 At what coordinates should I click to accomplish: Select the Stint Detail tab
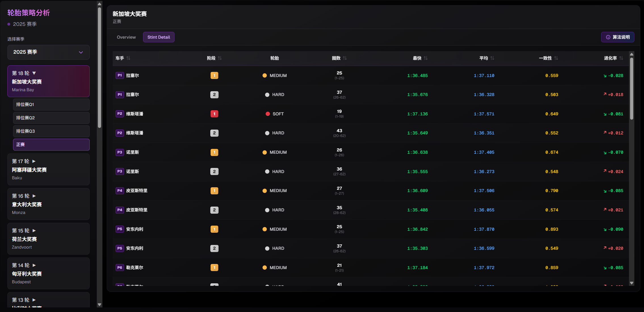[x=159, y=37]
